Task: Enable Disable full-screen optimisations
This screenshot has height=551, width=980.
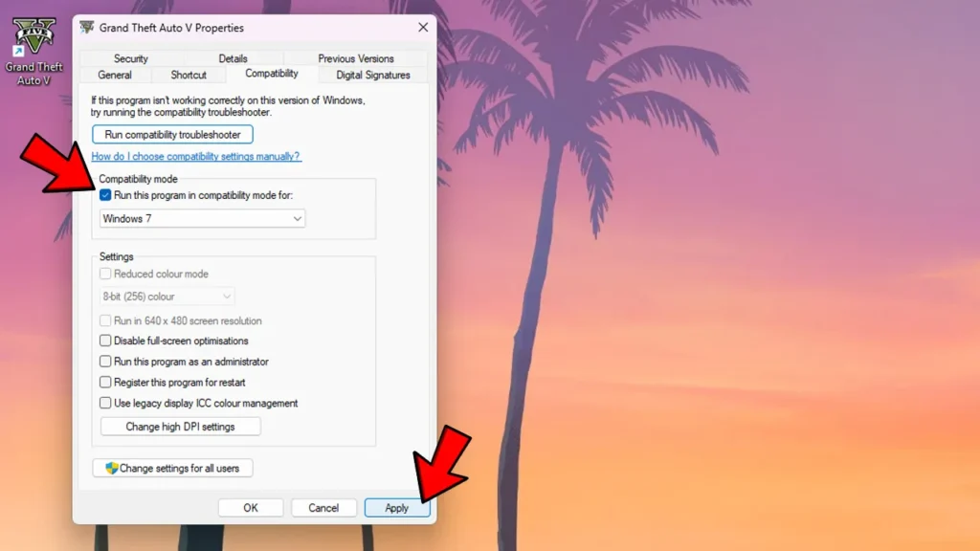Action: click(105, 341)
